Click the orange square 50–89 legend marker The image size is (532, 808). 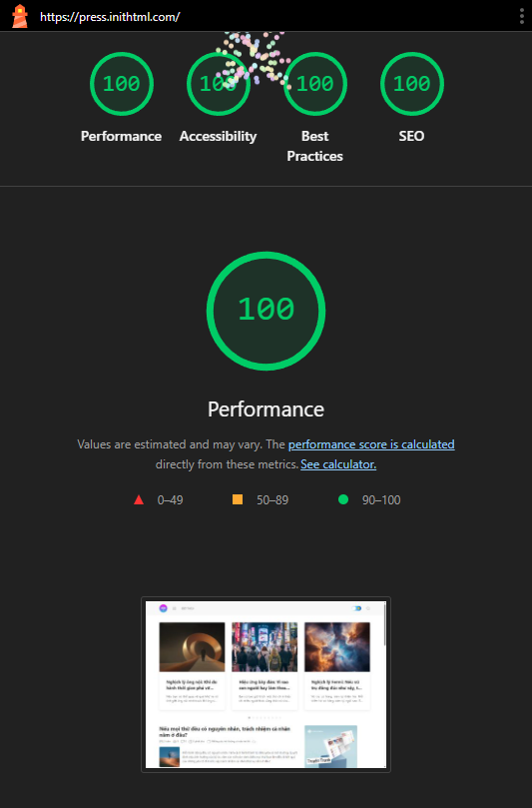238,499
